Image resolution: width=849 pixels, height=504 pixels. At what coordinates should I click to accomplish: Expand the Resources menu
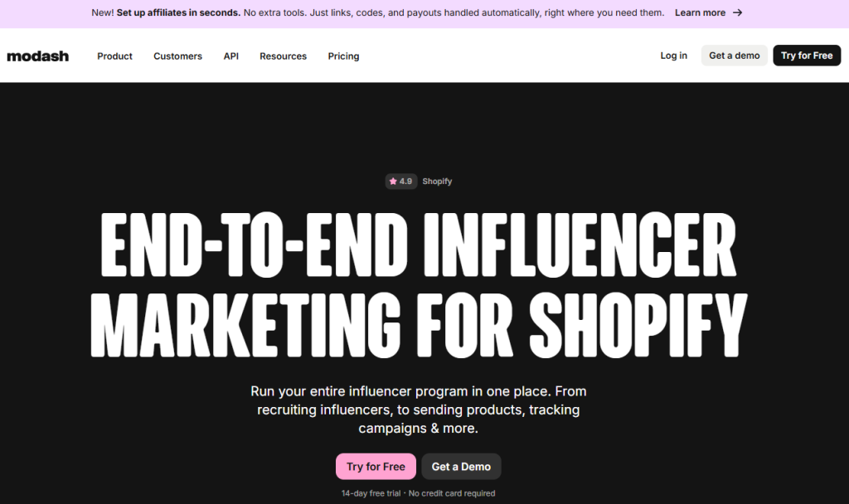283,56
